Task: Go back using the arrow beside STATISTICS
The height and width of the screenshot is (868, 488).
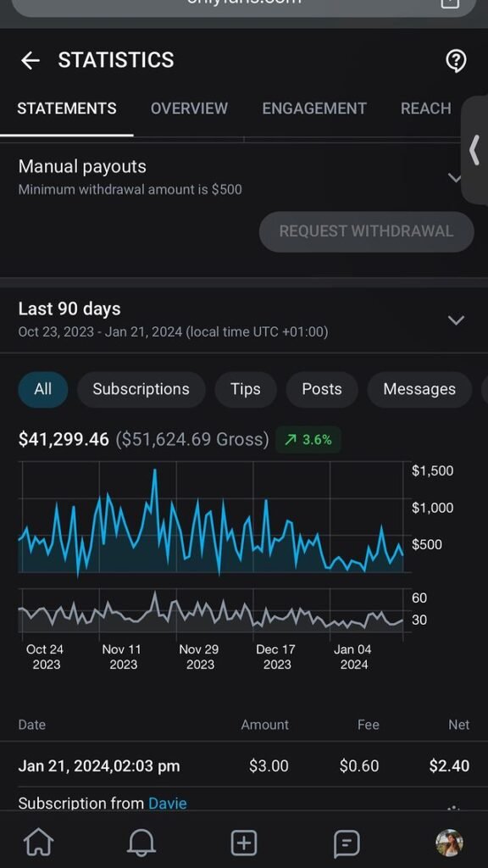Action: [x=30, y=60]
